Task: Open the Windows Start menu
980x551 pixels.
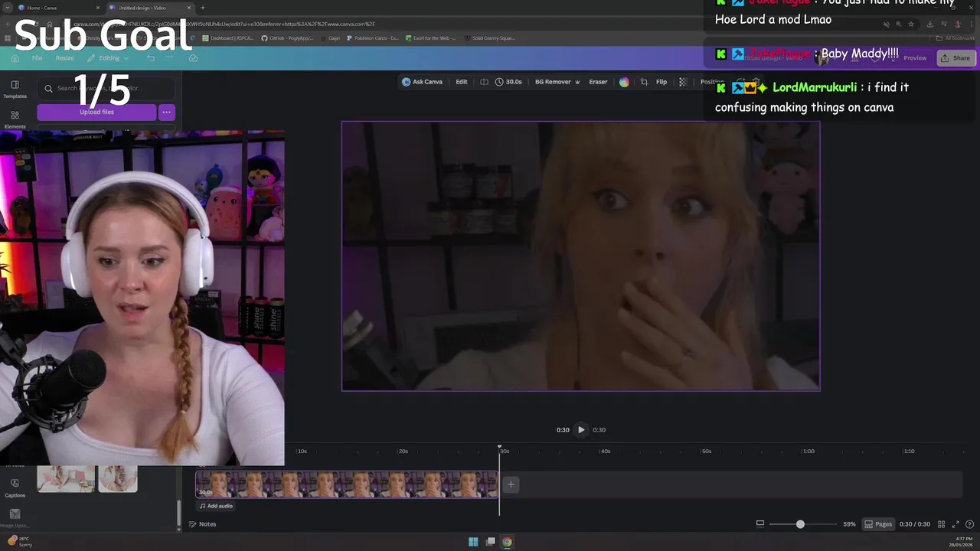Action: (473, 542)
